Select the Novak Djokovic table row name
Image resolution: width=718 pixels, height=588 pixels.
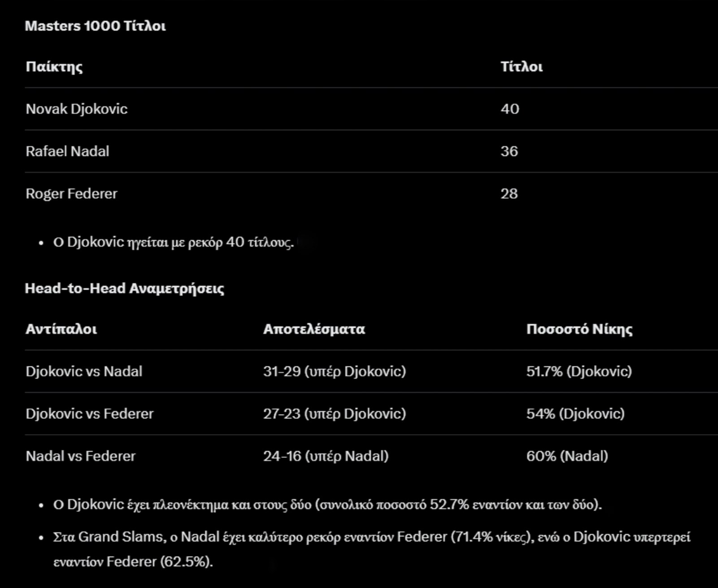[77, 109]
